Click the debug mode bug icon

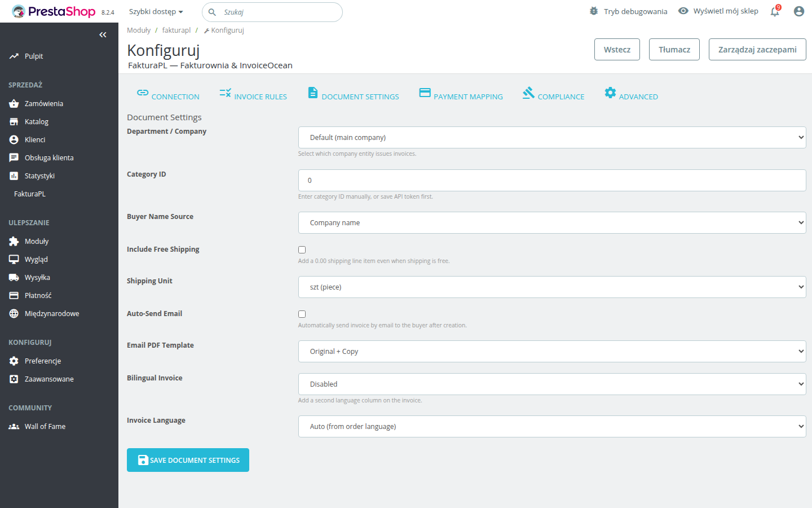pyautogui.click(x=594, y=11)
